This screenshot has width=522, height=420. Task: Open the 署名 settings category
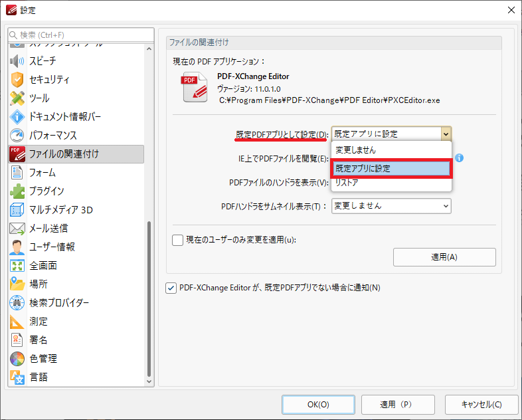(76, 340)
